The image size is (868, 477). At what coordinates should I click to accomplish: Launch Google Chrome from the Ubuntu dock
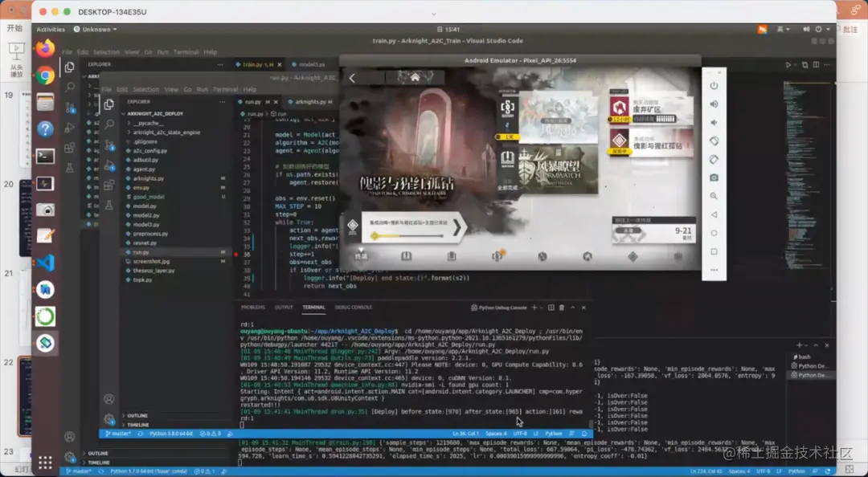click(45, 75)
